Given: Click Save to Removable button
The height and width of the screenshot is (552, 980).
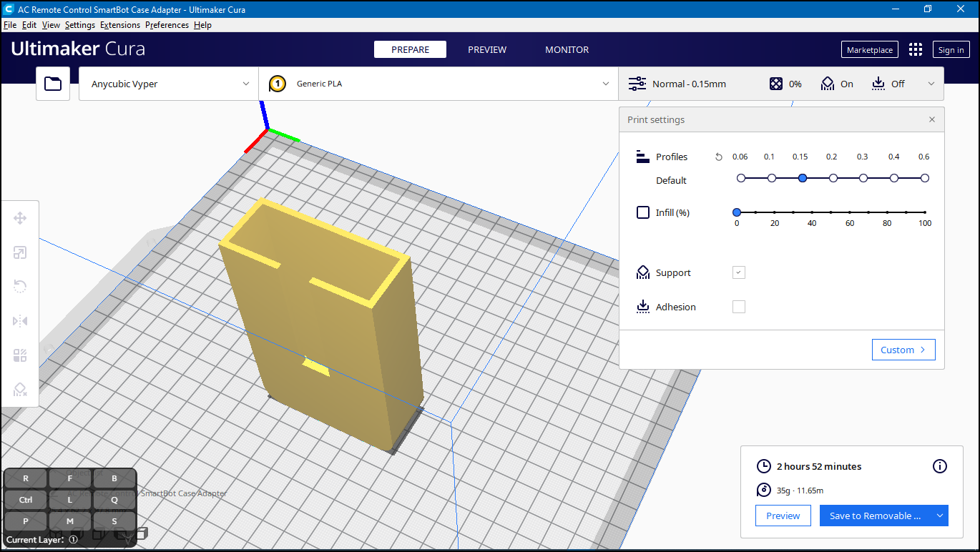Looking at the screenshot, I should [x=876, y=516].
